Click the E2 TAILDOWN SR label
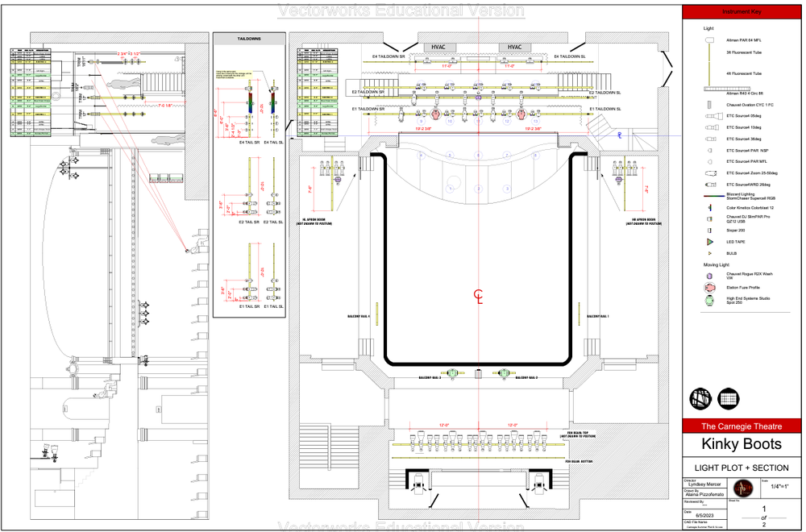The height and width of the screenshot is (532, 806). tap(368, 92)
